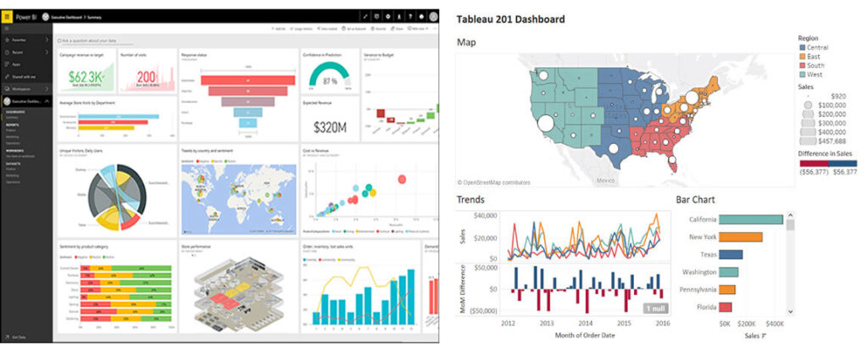Select Summary breadcrumb in the header
The height and width of the screenshot is (362, 868).
coord(94,17)
